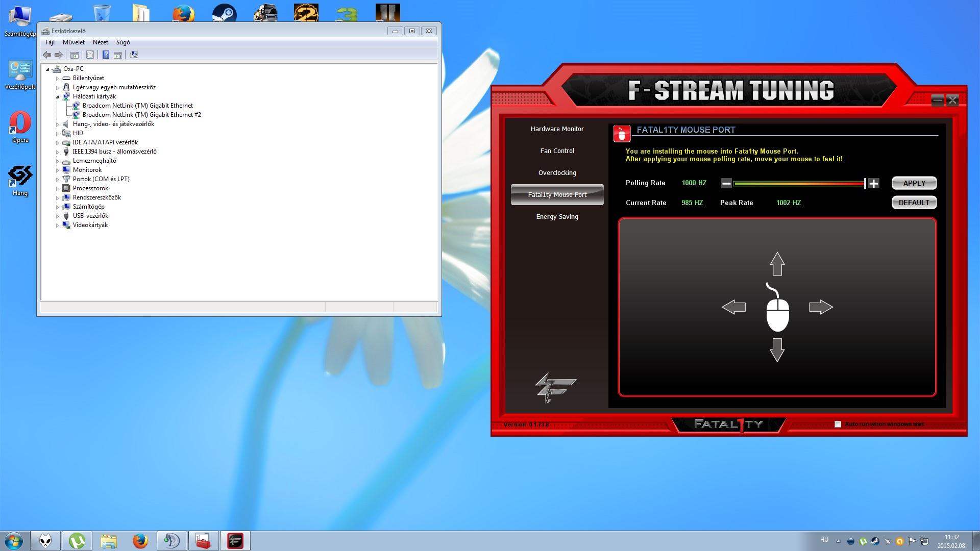Open the Fájl menu
The image size is (980, 551).
(50, 42)
